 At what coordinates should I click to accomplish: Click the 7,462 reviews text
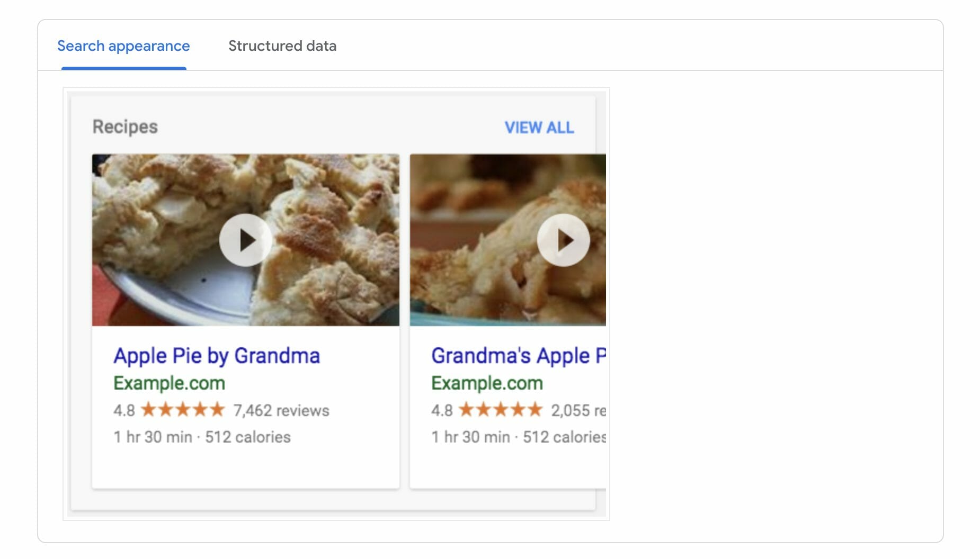281,410
